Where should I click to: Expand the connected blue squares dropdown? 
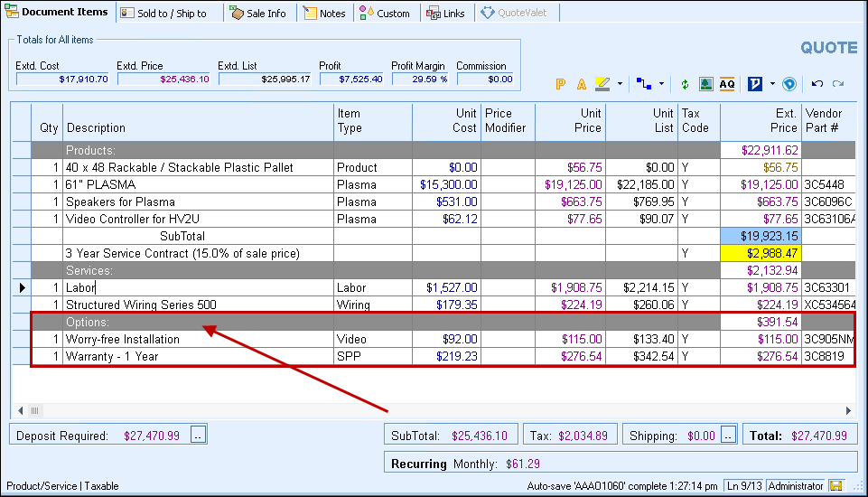(x=662, y=84)
